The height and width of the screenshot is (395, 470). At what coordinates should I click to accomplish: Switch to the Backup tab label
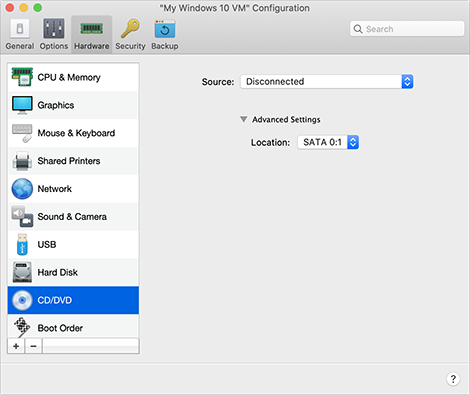pyautogui.click(x=165, y=46)
